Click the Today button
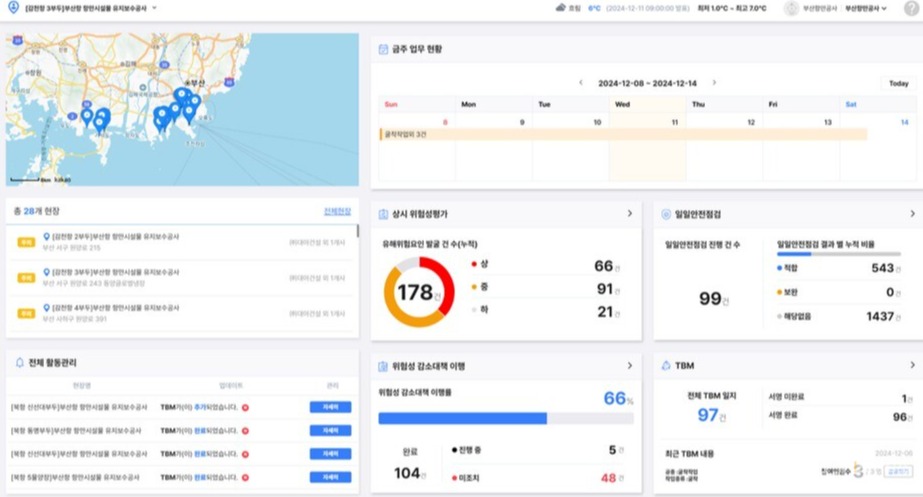Image resolution: width=923 pixels, height=497 pixels. click(898, 84)
